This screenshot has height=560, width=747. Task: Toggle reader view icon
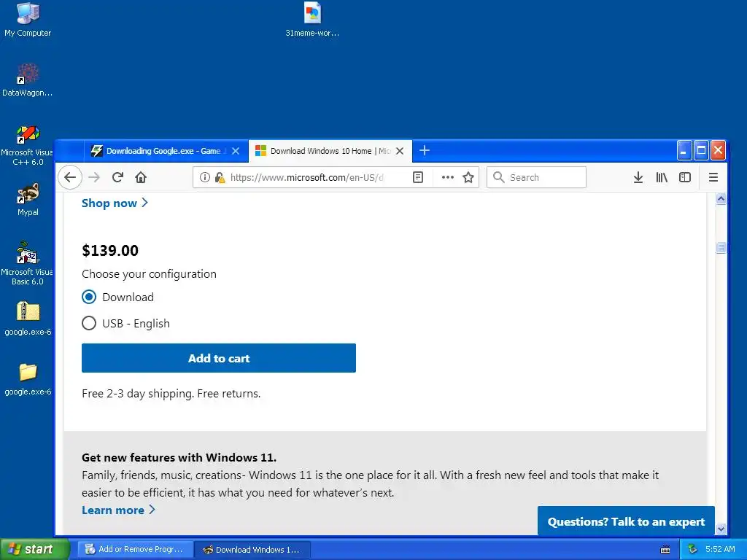click(418, 178)
